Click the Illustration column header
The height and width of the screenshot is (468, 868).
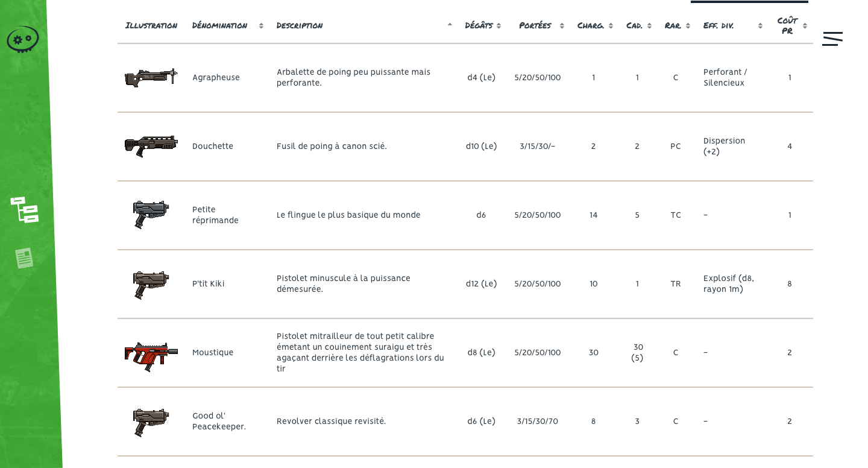[x=151, y=25]
